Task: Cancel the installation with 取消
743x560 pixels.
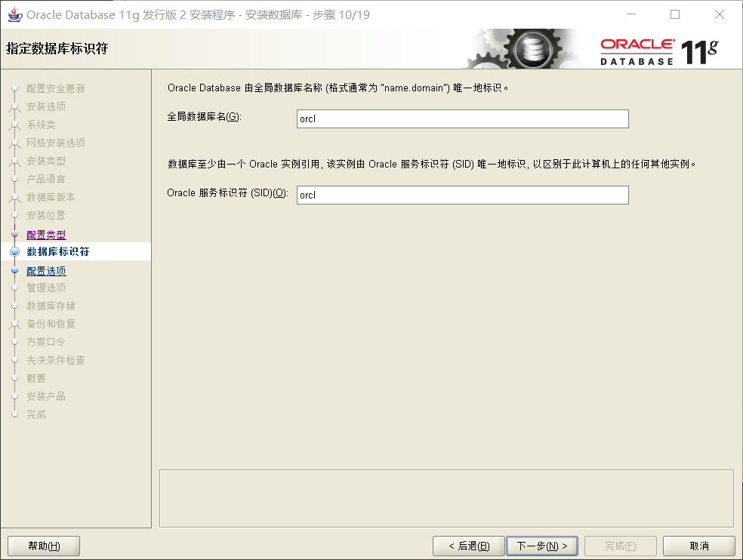Action: (x=698, y=546)
